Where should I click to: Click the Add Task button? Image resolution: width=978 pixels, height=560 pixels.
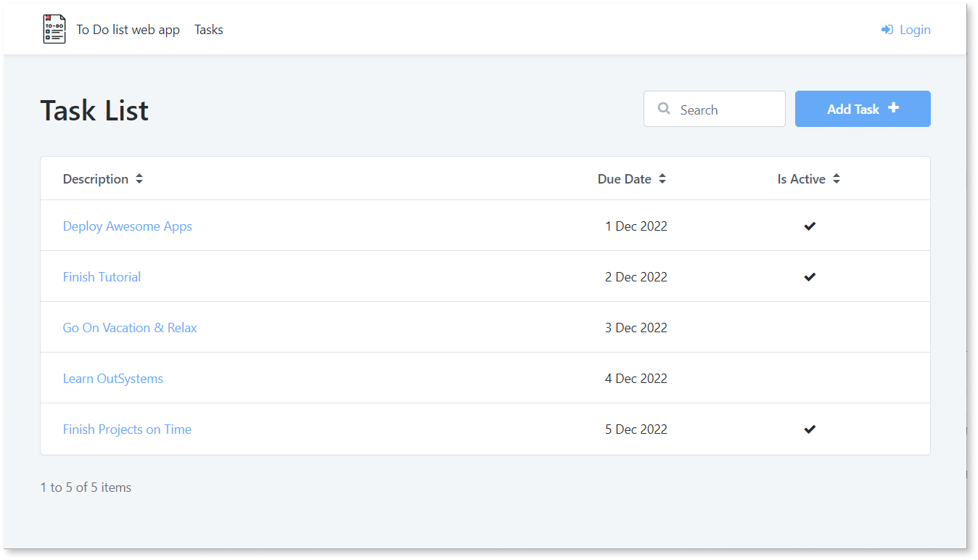(x=863, y=108)
